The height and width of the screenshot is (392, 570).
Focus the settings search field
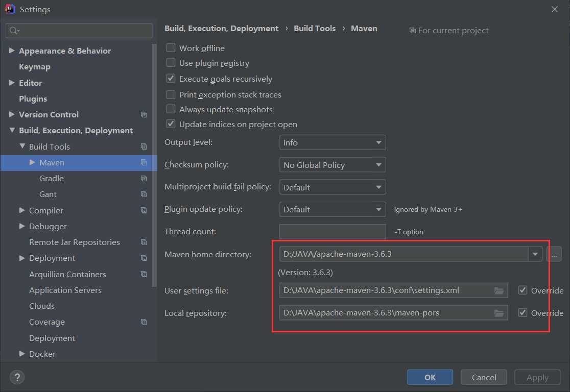79,31
